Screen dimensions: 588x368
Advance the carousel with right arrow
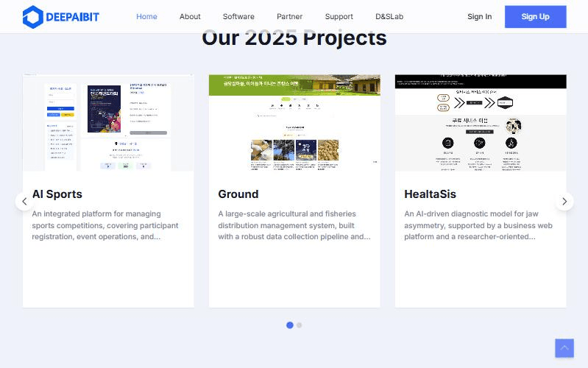pos(564,202)
